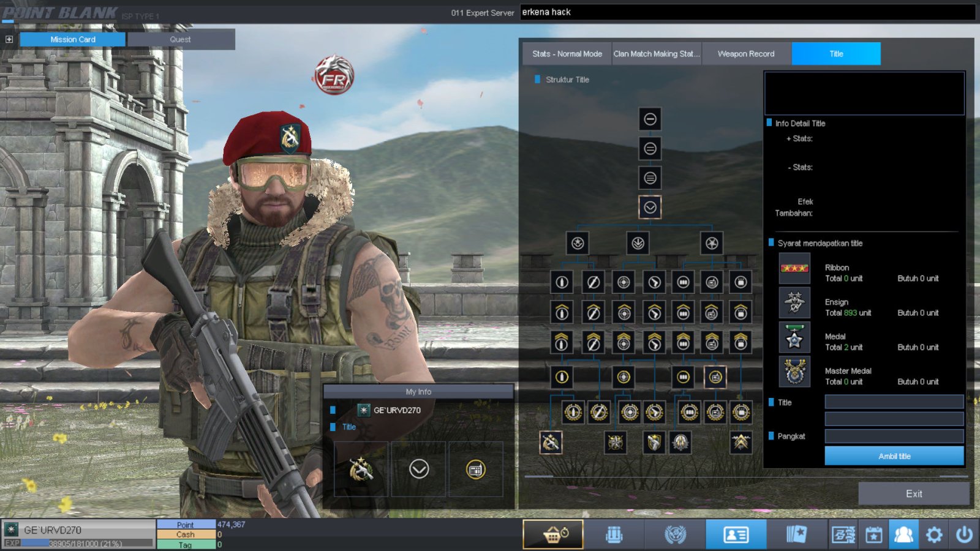Select the down-arrow title icon in tree
The image size is (980, 551).
click(x=638, y=243)
